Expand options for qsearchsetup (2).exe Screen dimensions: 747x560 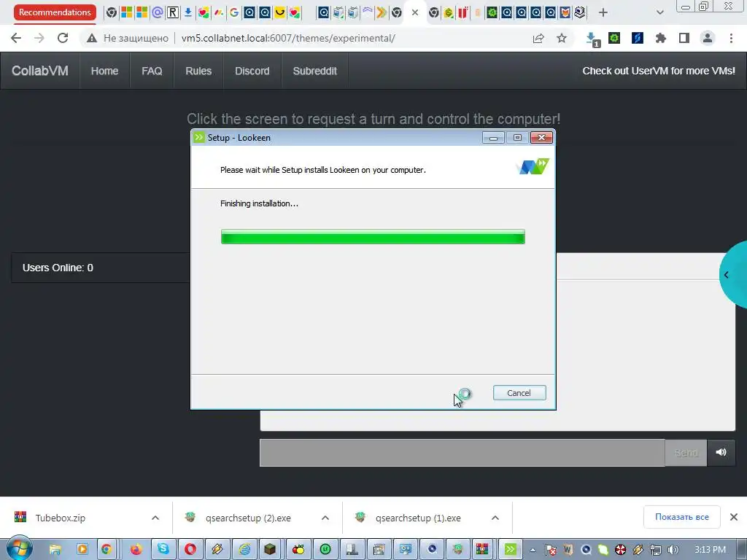point(325,518)
